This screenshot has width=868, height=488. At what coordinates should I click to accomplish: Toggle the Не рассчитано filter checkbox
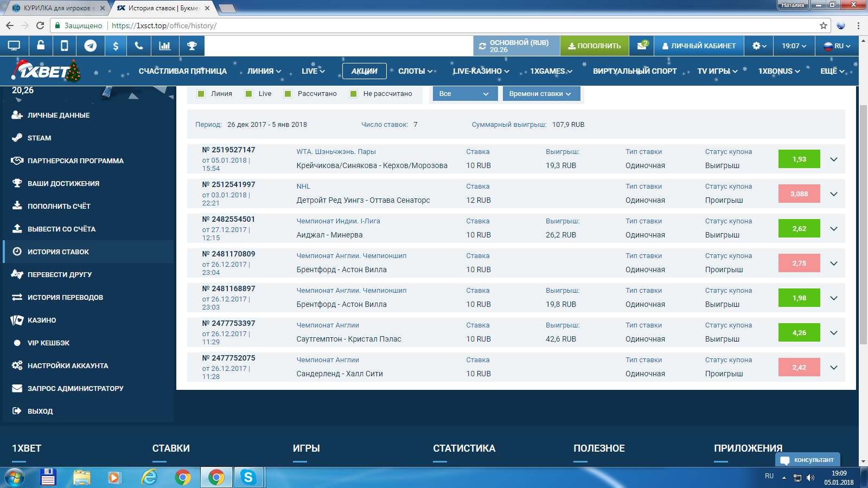click(354, 94)
